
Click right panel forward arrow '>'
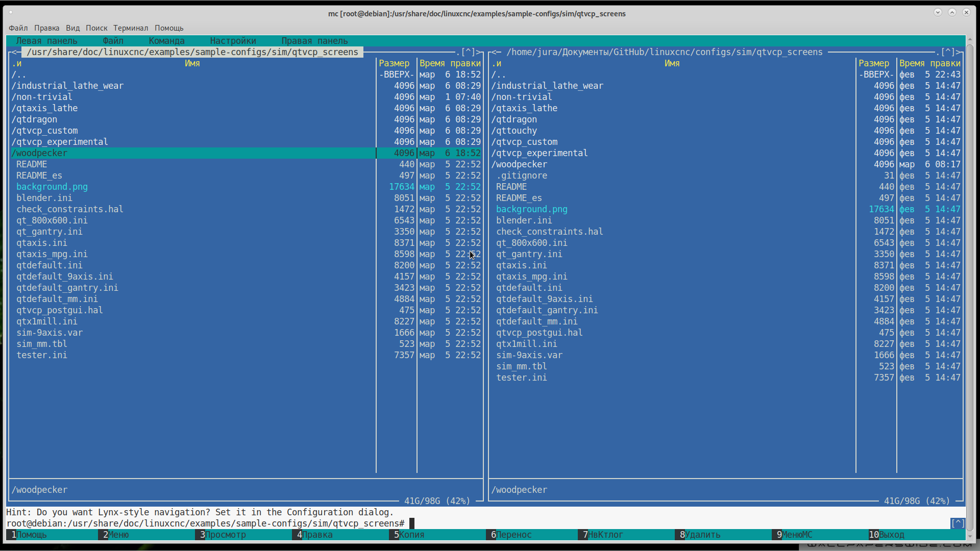coord(958,52)
